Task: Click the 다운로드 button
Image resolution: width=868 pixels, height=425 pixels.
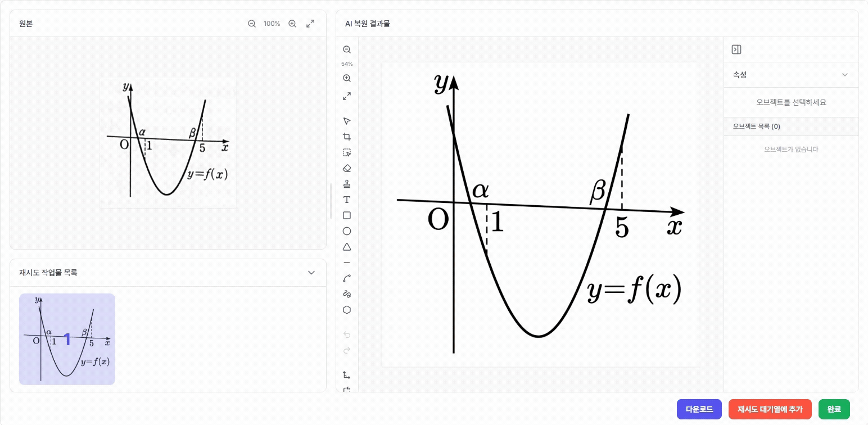Action: (x=699, y=409)
